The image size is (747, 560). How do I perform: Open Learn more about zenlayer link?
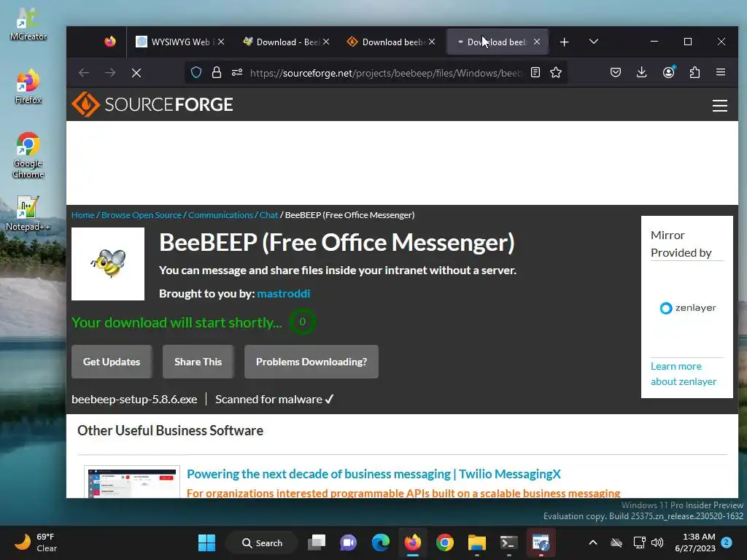click(683, 374)
